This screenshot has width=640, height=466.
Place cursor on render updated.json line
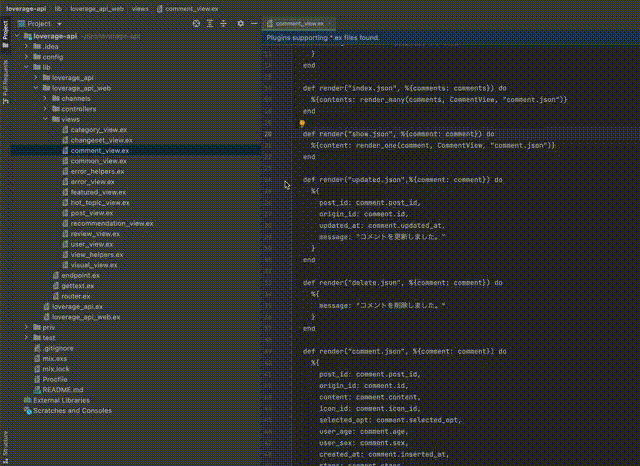pyautogui.click(x=402, y=180)
